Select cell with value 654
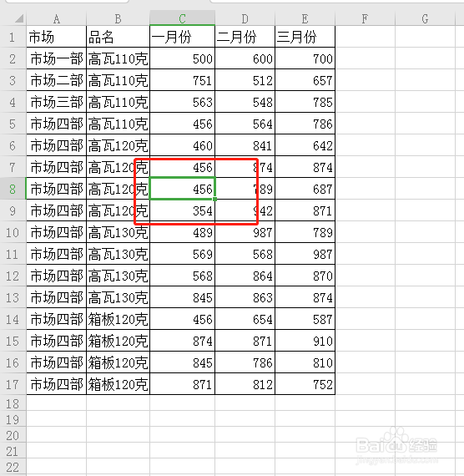The image size is (464, 476). point(245,319)
